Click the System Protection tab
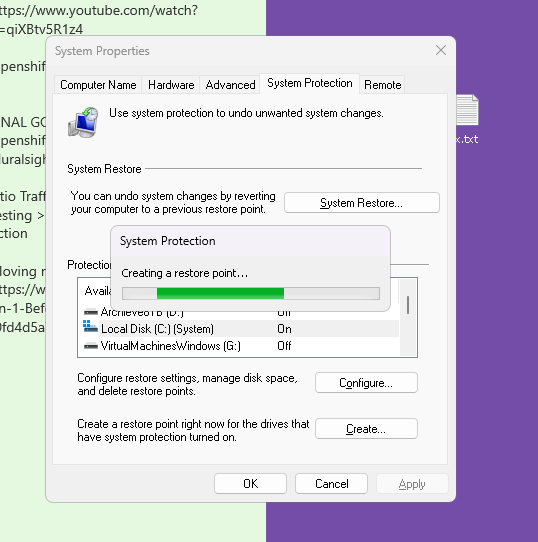Viewport: 538px width, 542px height. coord(309,83)
